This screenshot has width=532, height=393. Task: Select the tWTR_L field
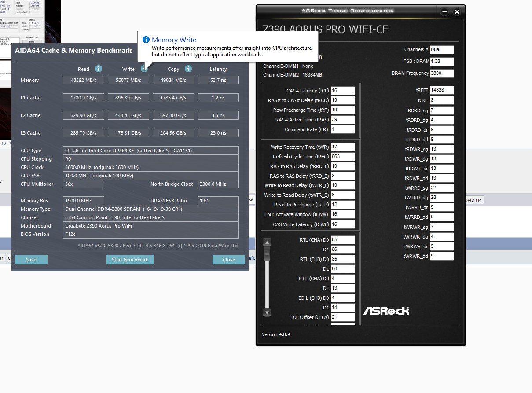click(343, 185)
